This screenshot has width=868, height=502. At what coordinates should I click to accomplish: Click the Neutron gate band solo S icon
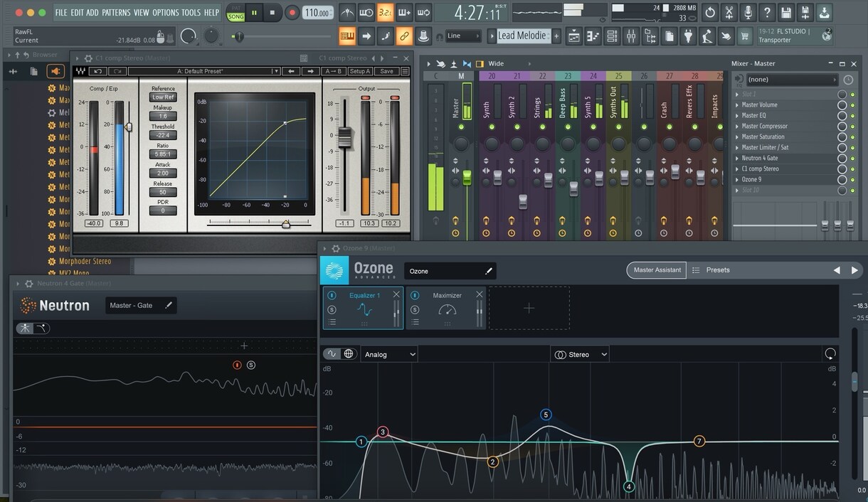(251, 365)
